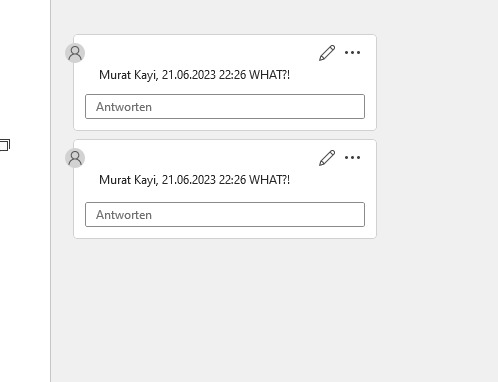Screen dimensions: 498x382
Task: Click the empty grey pane below the comments
Action: pyautogui.click(x=273, y=310)
